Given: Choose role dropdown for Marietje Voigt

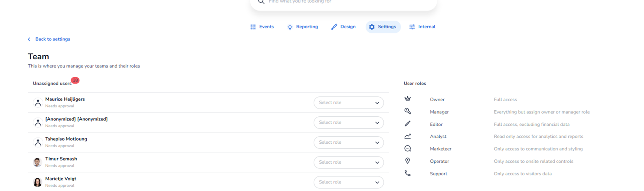Looking at the screenshot, I should click(348, 182).
